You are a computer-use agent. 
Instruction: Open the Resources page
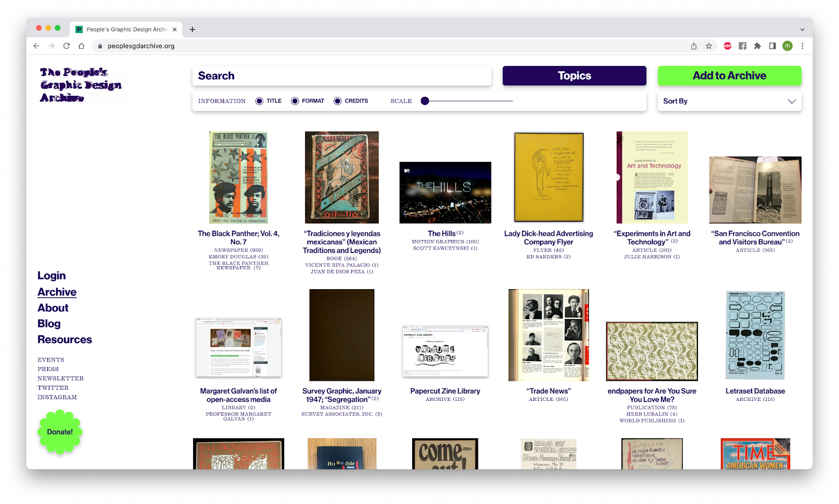64,339
